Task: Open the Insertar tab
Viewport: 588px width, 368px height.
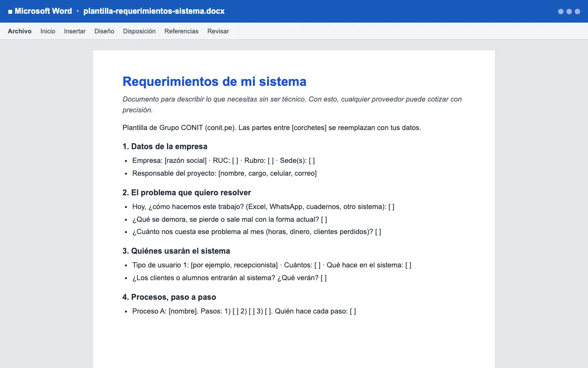Action: coord(75,31)
